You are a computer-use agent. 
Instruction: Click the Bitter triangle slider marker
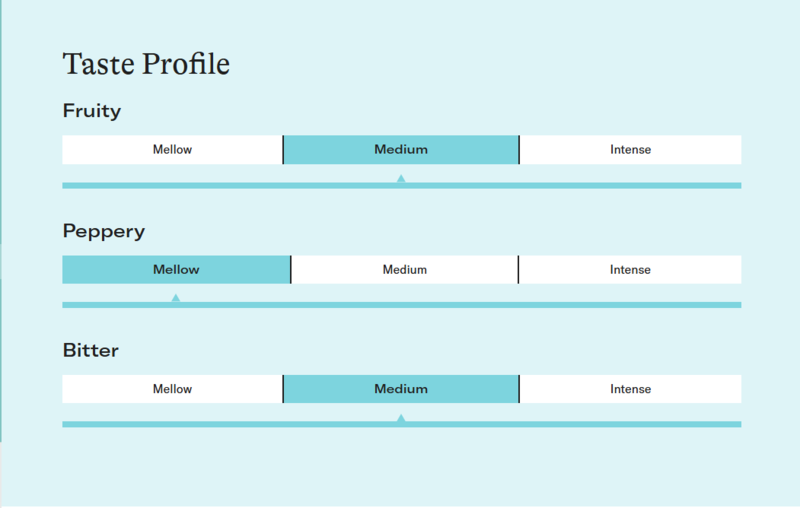(x=401, y=418)
